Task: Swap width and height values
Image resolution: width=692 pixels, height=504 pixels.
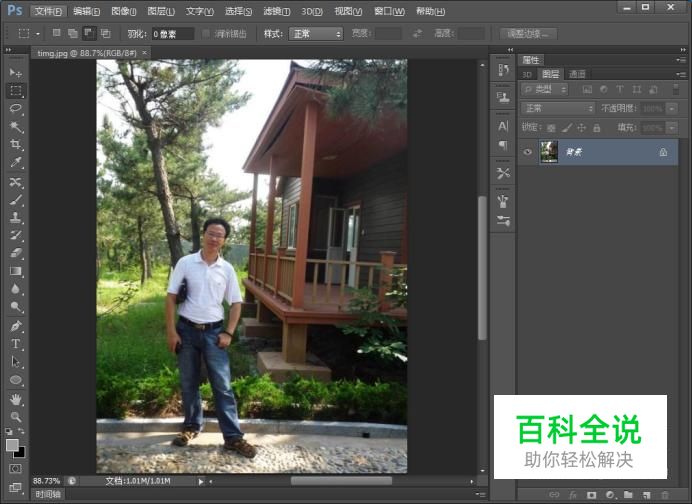Action: point(417,34)
